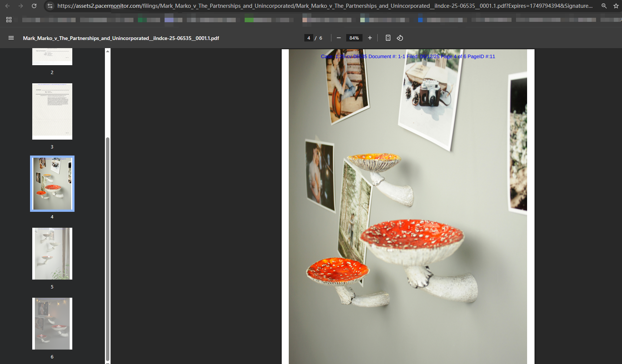Screen dimensions: 622x364
Task: Click the 84% zoom level field
Action: (354, 38)
